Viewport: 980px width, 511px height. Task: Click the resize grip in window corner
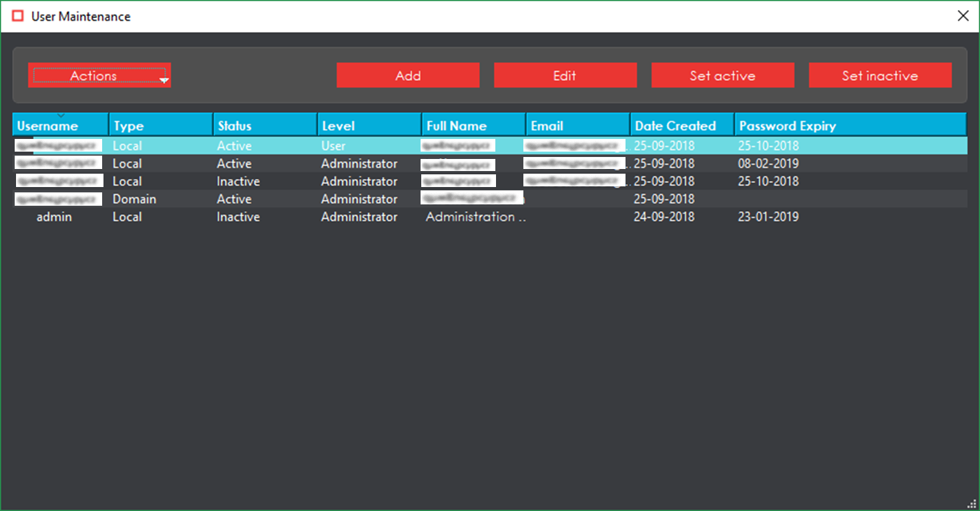click(x=973, y=504)
